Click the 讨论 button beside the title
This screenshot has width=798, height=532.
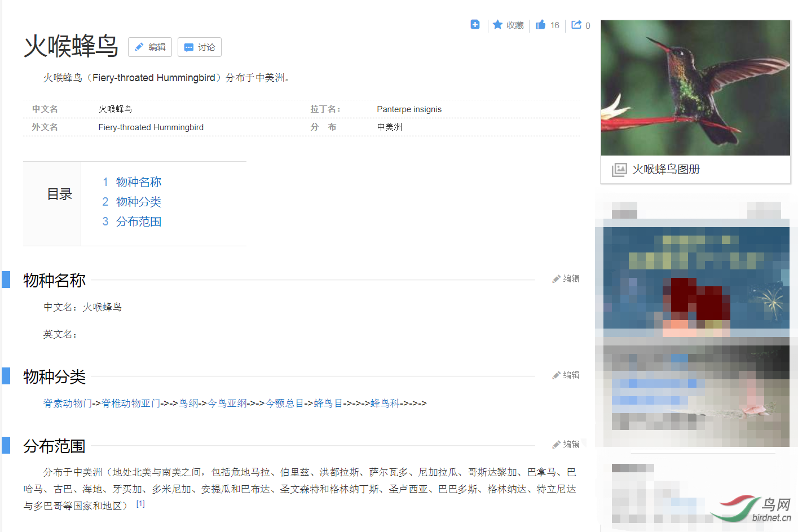199,47
